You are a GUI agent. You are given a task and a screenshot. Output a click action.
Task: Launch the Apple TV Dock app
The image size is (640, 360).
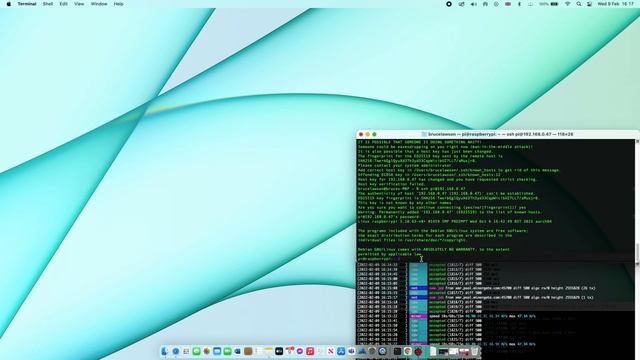coord(279,351)
